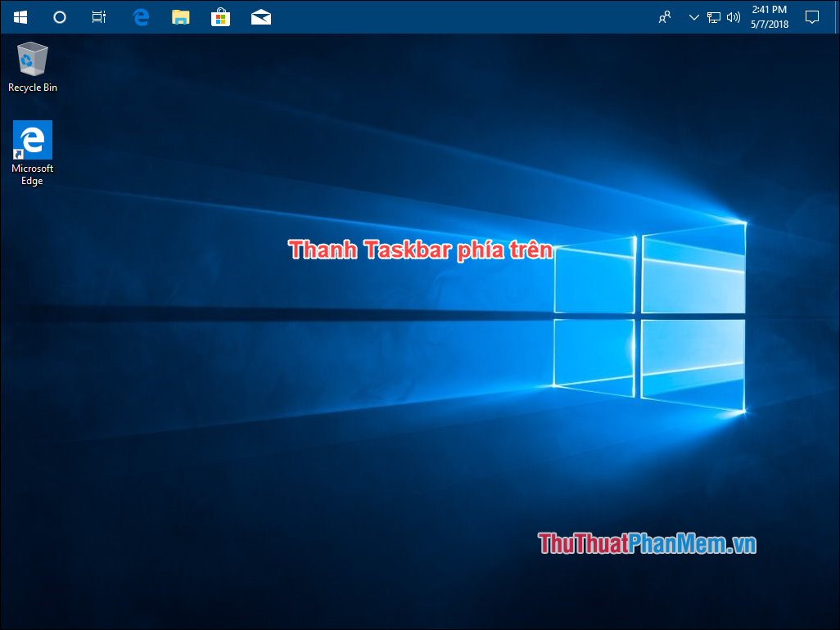Expand the hidden system tray icons
Image resolution: width=840 pixels, height=630 pixels.
693,16
